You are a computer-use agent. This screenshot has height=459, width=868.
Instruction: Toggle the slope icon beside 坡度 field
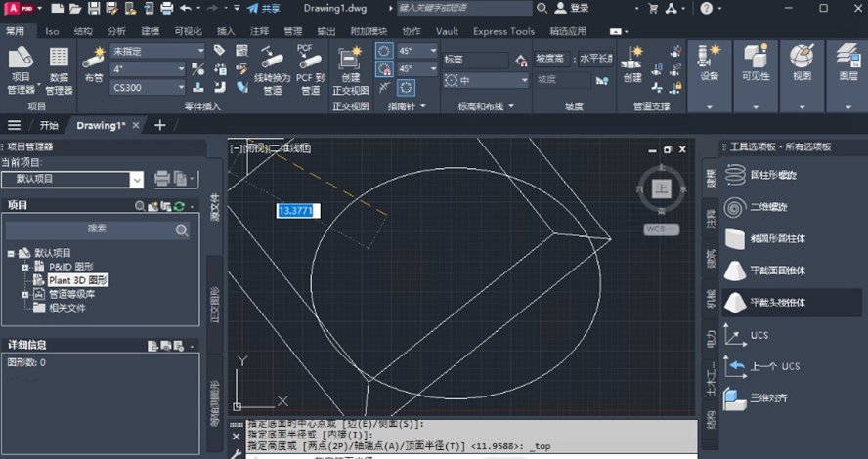point(602,80)
